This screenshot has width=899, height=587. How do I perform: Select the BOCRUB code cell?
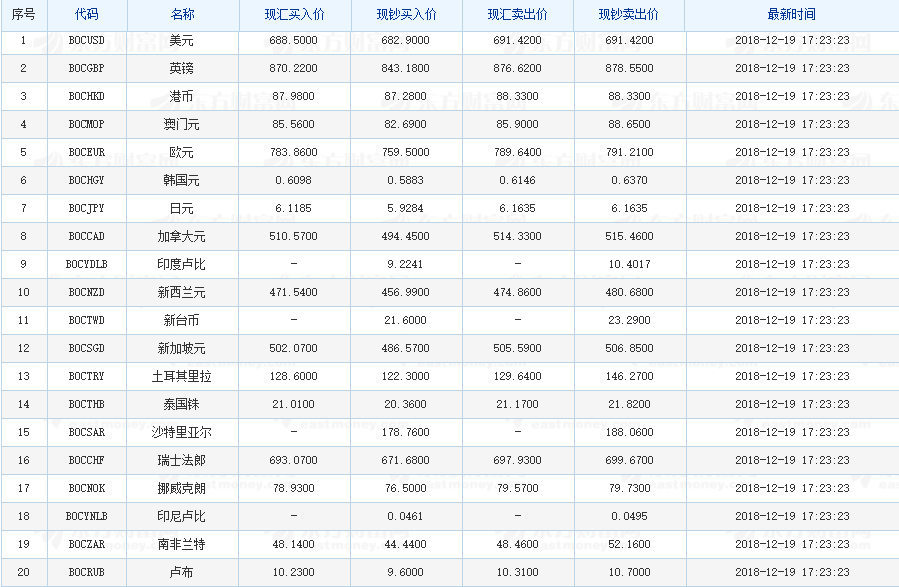[x=87, y=574]
